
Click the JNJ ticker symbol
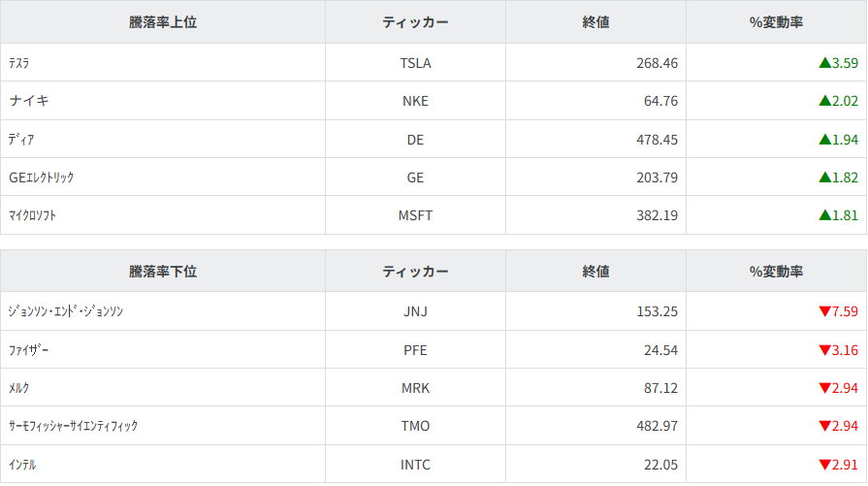point(415,312)
